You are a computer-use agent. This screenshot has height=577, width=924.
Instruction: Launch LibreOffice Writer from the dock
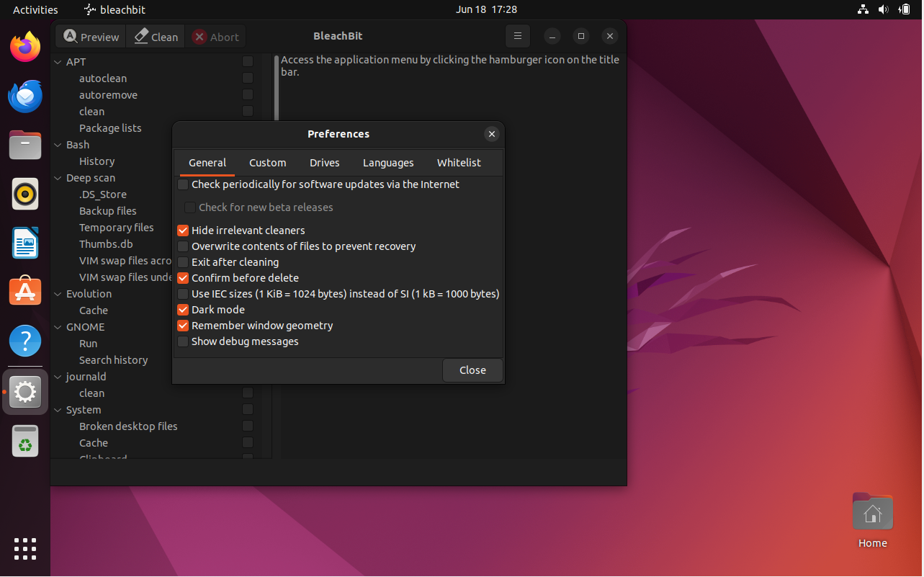point(25,243)
